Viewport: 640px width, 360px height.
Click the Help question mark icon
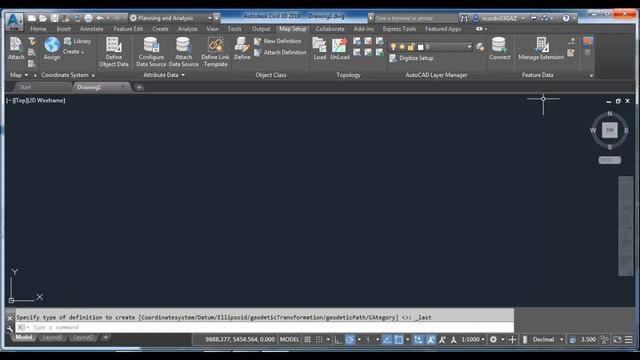click(x=566, y=18)
